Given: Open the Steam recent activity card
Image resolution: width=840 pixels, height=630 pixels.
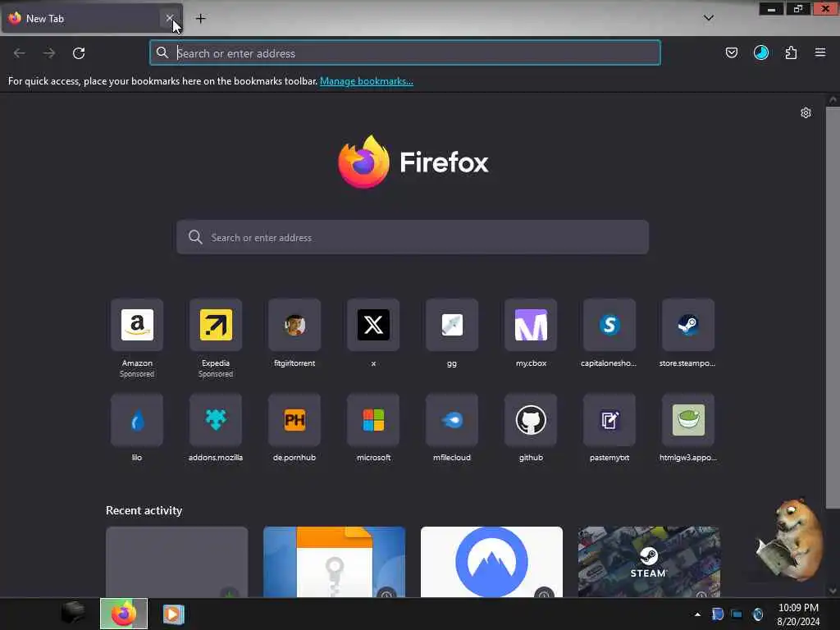Looking at the screenshot, I should [649, 561].
